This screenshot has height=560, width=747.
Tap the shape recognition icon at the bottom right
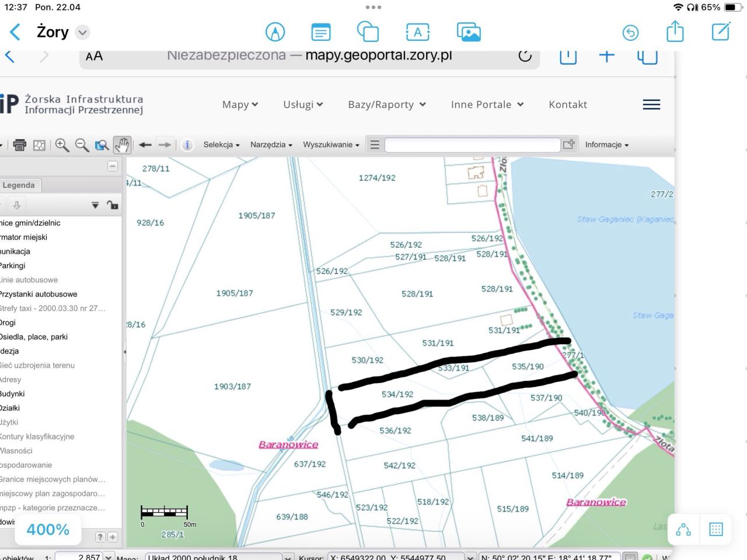683,530
